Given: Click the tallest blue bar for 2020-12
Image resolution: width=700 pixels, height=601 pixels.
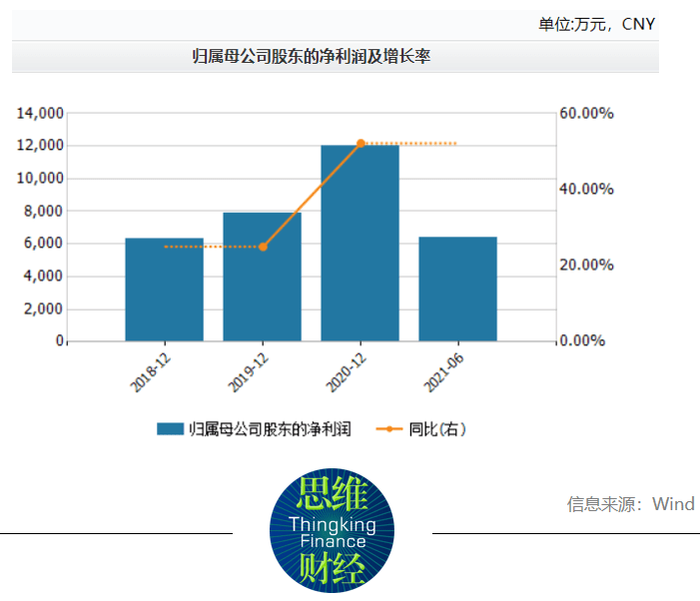Looking at the screenshot, I should (359, 243).
